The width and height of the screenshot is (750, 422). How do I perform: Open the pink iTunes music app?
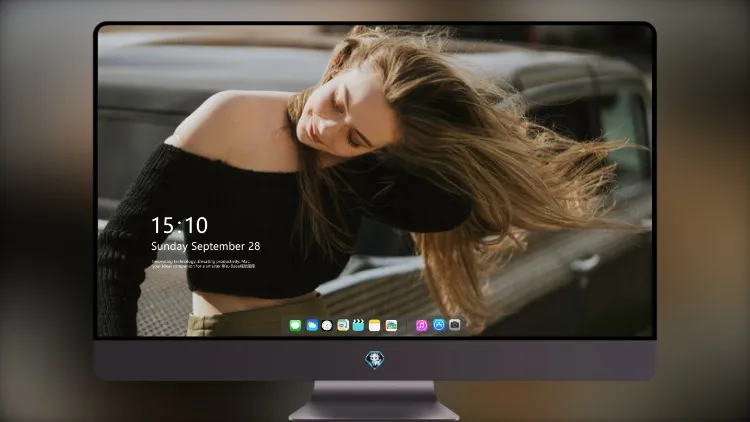421,325
